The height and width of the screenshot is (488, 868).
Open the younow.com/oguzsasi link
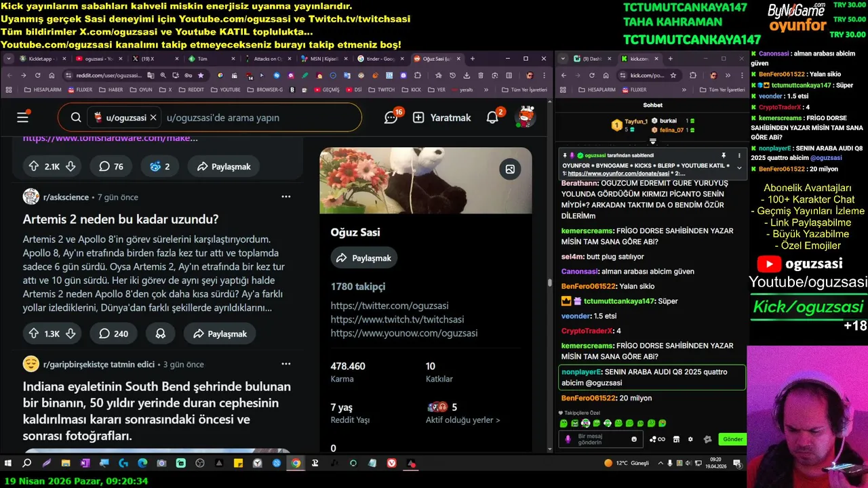[x=404, y=333]
